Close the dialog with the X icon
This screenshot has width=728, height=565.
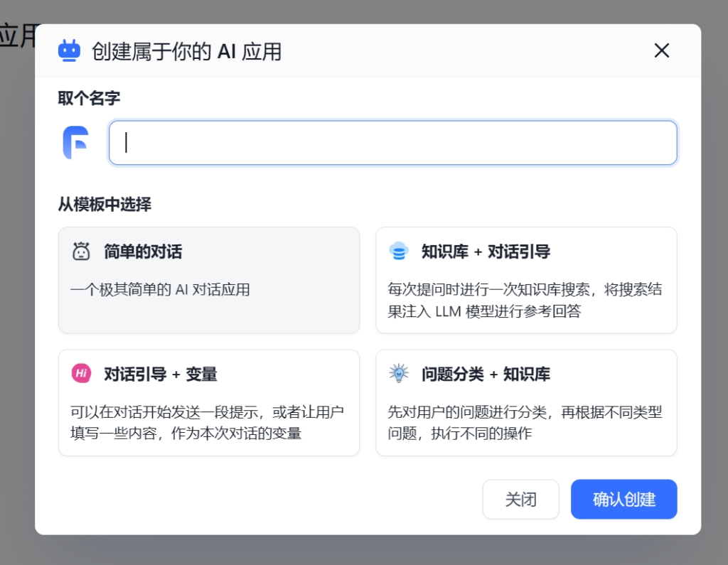pyautogui.click(x=661, y=50)
